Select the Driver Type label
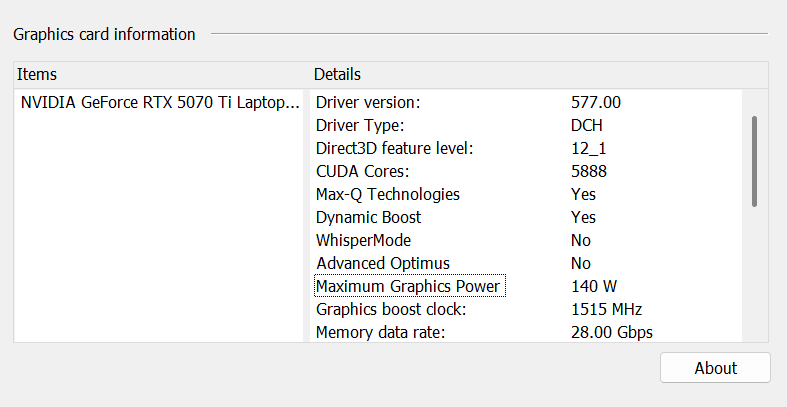Image resolution: width=787 pixels, height=407 pixels. (x=360, y=125)
